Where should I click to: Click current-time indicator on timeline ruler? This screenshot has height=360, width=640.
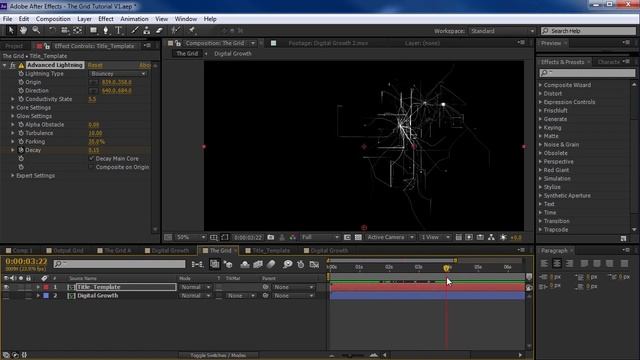point(446,268)
